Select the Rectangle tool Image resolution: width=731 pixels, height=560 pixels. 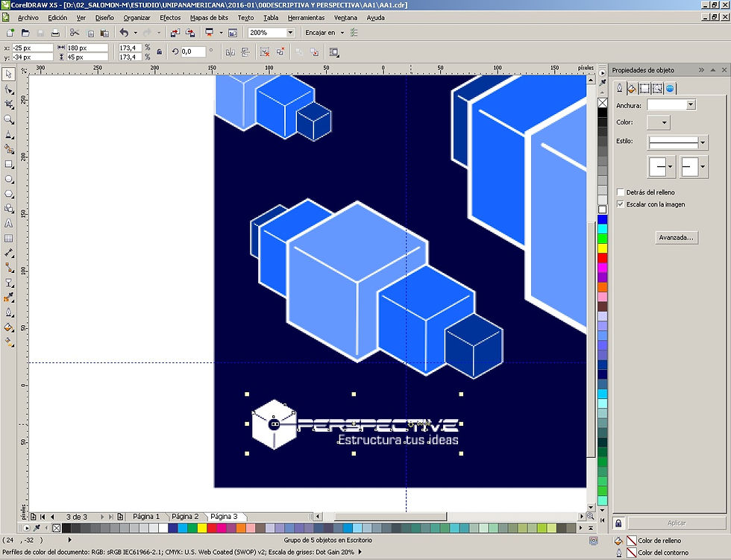coord(8,165)
